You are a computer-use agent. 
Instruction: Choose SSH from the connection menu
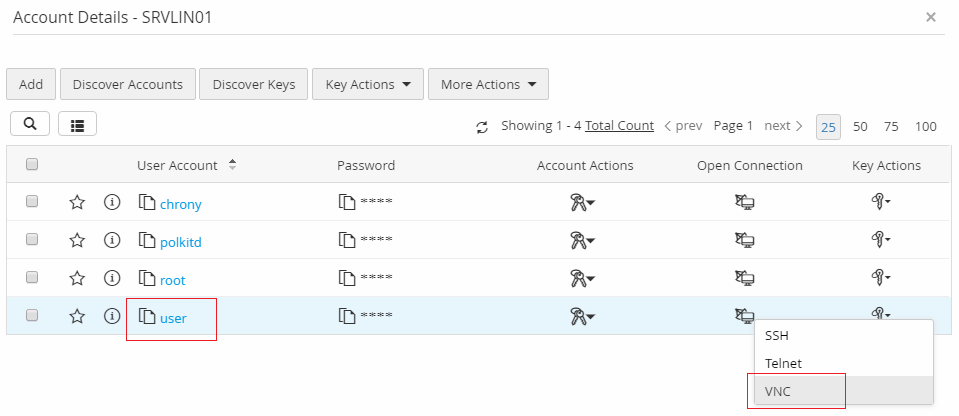[778, 335]
